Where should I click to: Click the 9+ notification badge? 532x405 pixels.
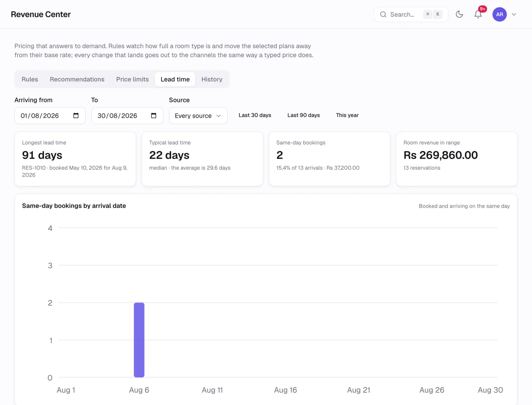pyautogui.click(x=482, y=9)
